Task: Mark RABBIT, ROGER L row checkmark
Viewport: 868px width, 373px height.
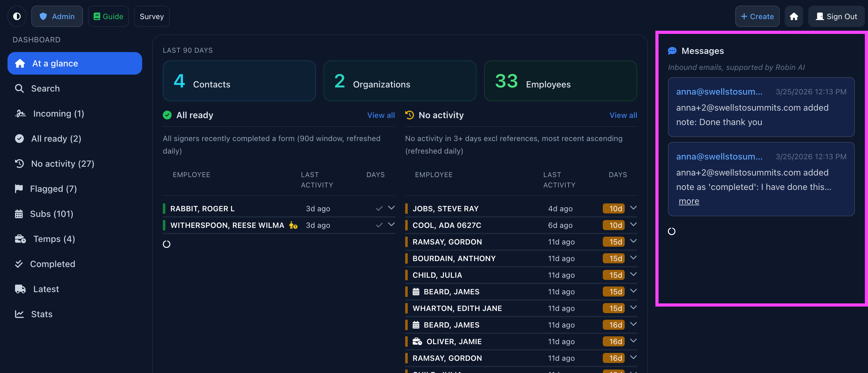Action: (x=379, y=208)
